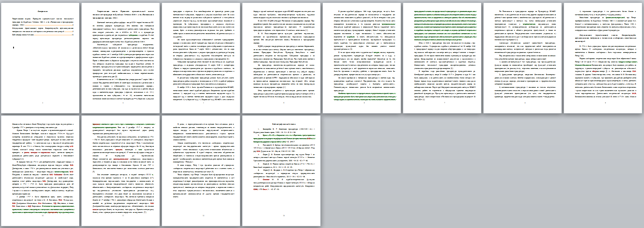Click the centered heading on the bibliography page

coord(284,124)
